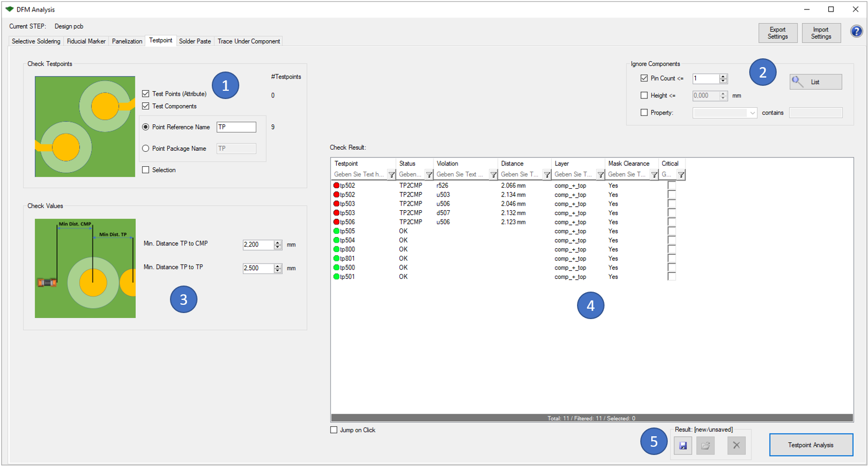The height and width of the screenshot is (466, 868).
Task: Click the contains text field
Action: click(x=816, y=113)
